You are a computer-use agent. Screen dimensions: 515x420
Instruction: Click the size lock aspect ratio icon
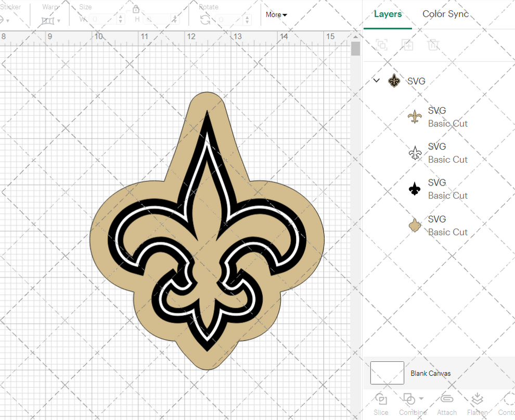click(136, 9)
